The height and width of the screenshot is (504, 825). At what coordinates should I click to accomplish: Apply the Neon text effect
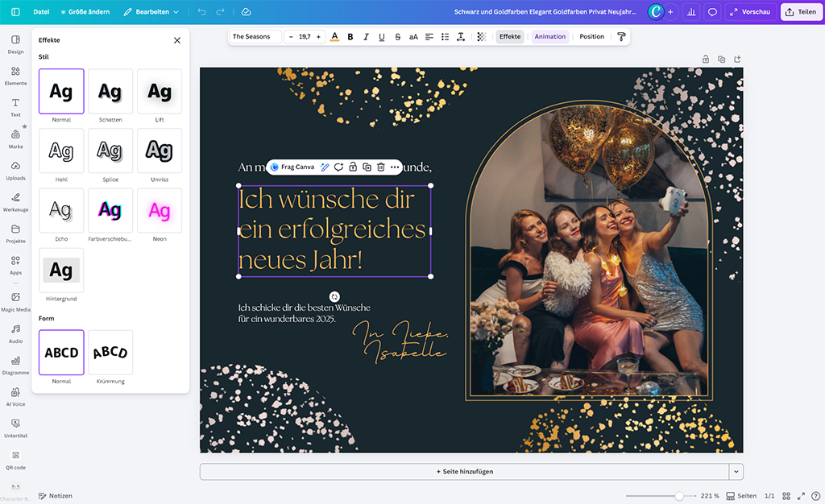click(160, 211)
